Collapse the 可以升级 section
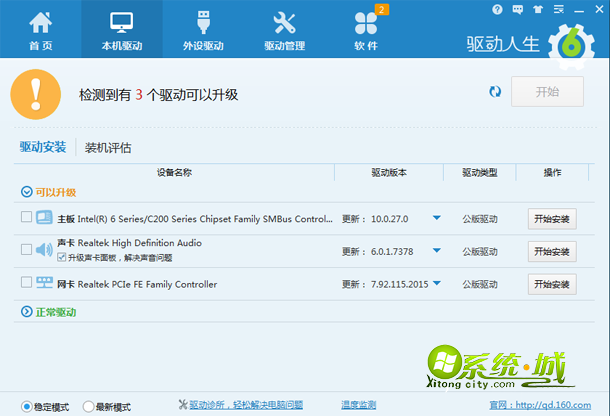The width and height of the screenshot is (610, 416). click(x=26, y=192)
